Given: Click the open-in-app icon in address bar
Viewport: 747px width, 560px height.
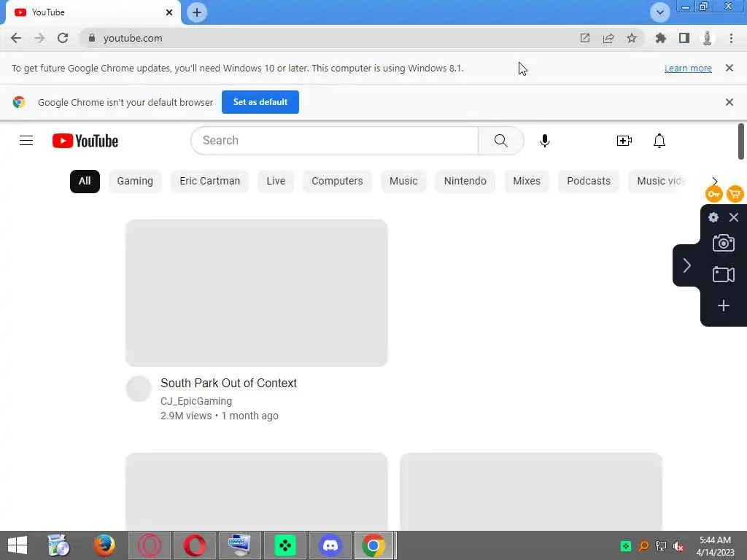Looking at the screenshot, I should (585, 38).
